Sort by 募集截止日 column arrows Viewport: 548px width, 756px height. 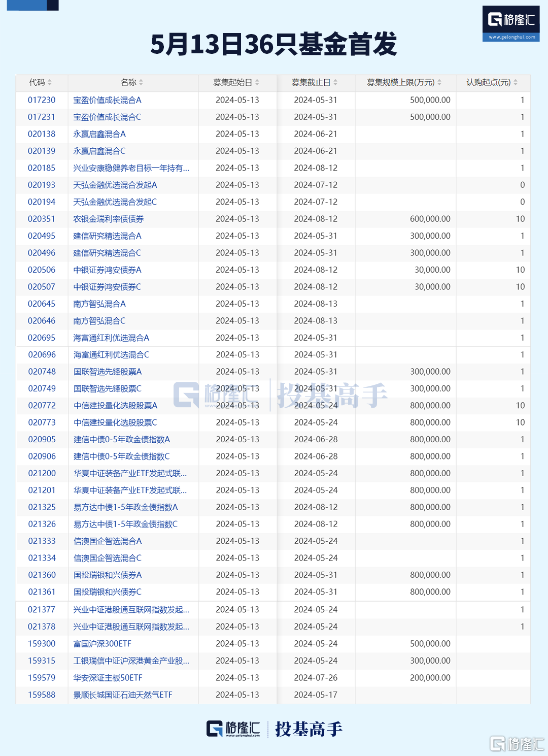coord(335,82)
